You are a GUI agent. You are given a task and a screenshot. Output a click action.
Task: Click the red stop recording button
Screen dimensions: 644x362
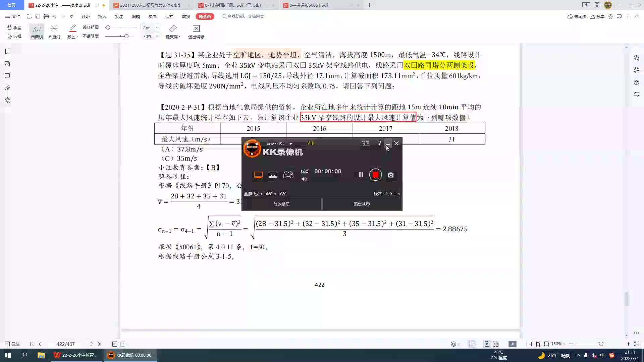(375, 175)
